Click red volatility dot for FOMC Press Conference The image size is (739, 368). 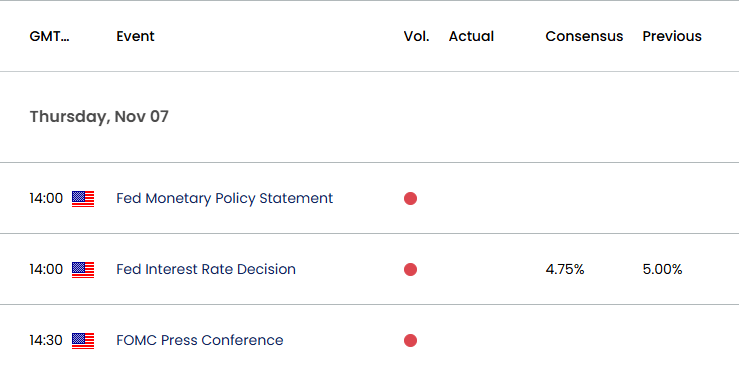[411, 341]
